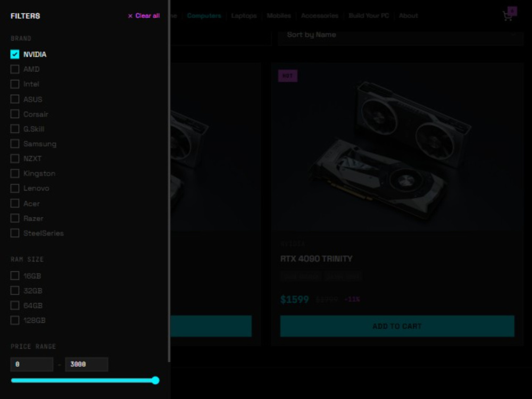Check the 32GB RAM option

(14, 291)
